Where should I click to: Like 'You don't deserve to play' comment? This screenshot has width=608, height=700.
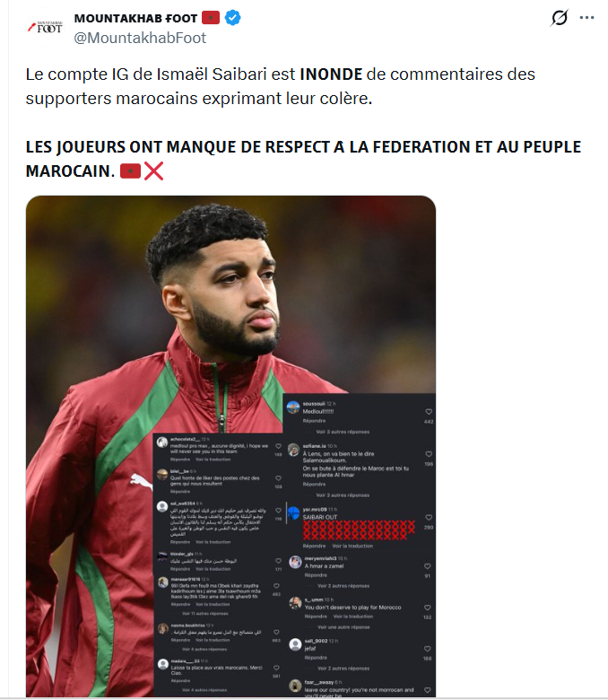click(428, 608)
